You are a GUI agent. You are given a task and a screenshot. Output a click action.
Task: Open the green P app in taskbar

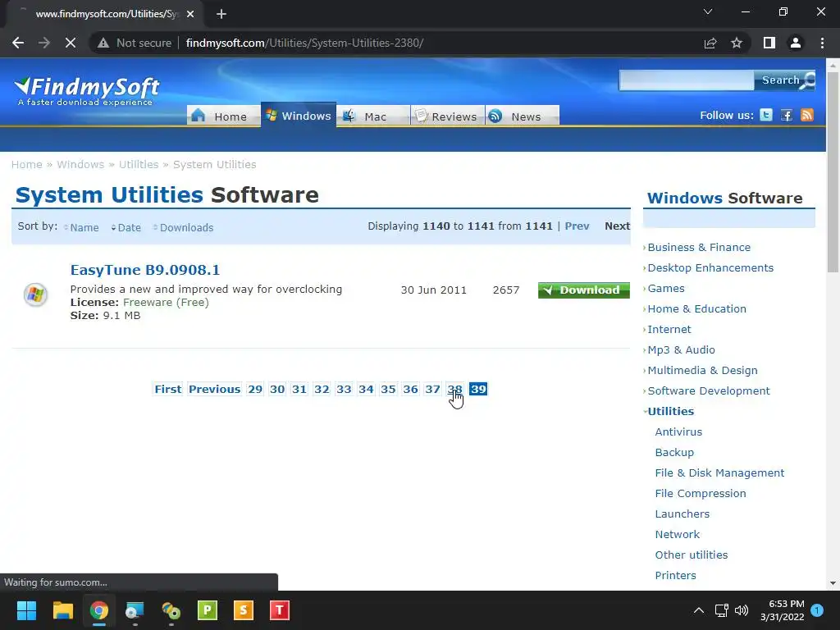208,610
